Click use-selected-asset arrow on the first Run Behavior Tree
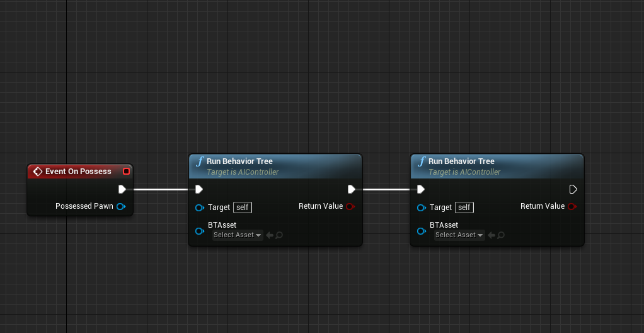 [x=270, y=235]
